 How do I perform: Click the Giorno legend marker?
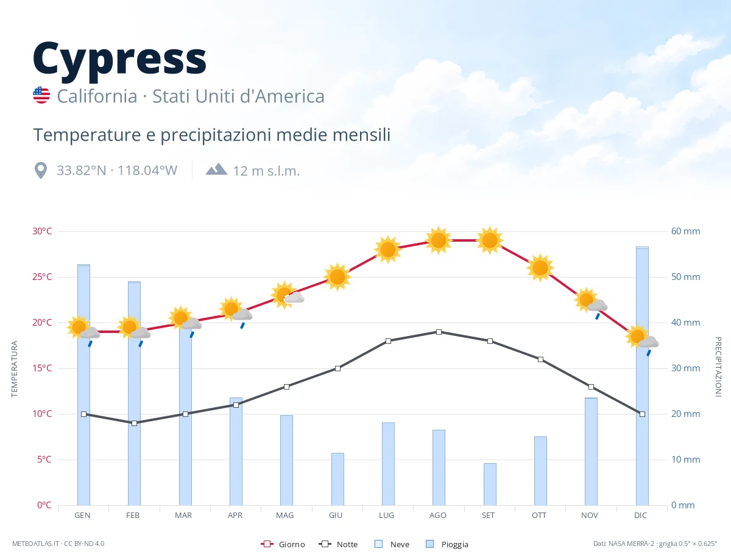coord(267,544)
